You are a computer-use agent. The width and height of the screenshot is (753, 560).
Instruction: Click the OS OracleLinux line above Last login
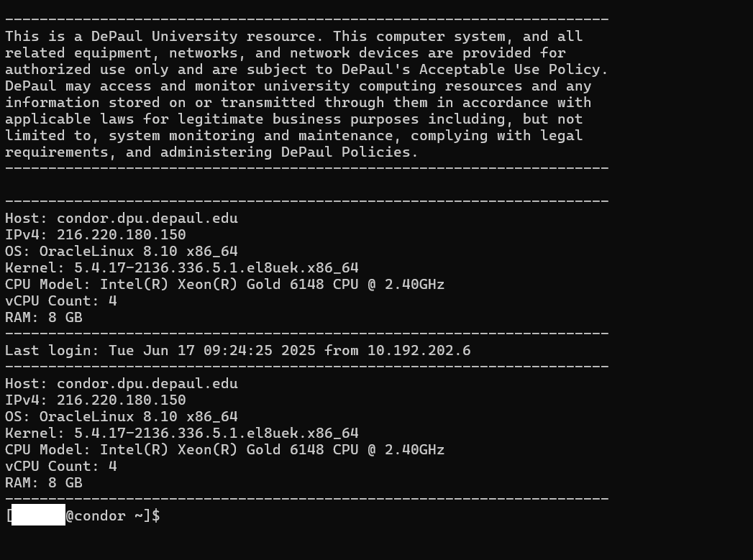coord(121,252)
